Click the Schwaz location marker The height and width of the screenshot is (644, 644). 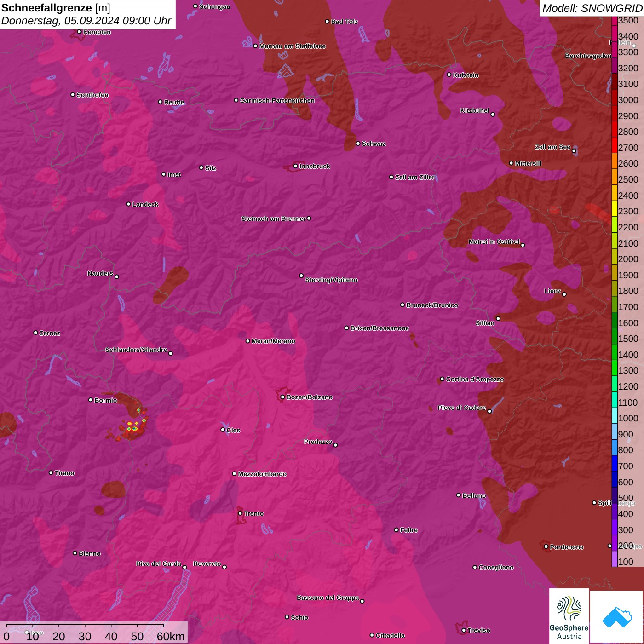click(358, 144)
